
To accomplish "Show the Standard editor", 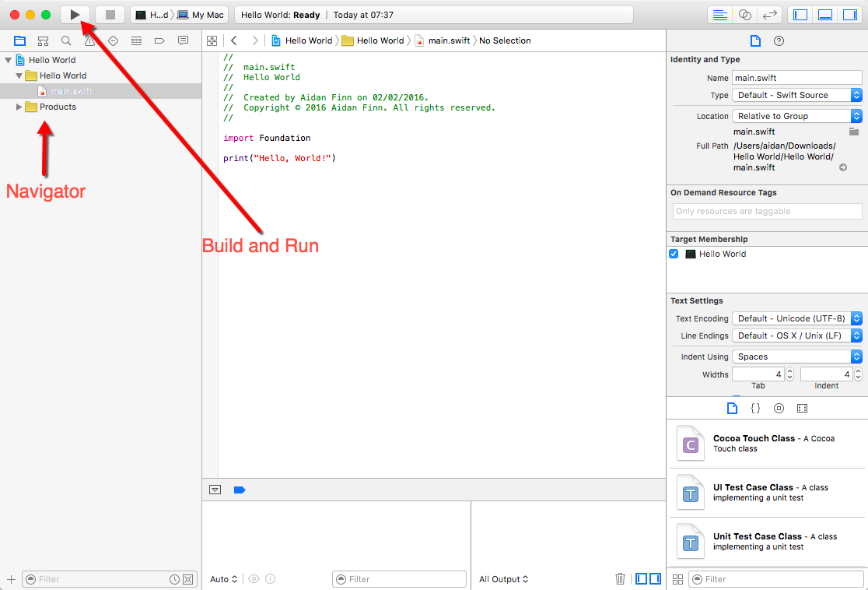I will 719,15.
